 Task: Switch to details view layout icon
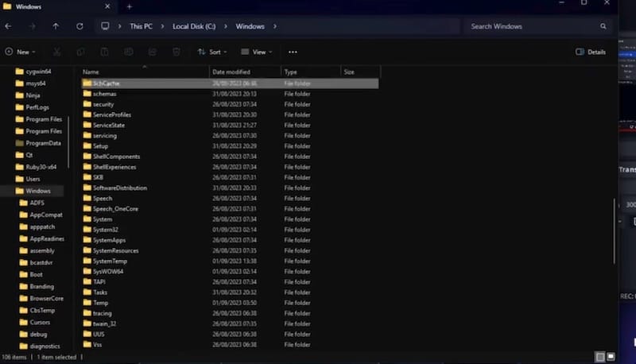point(600,357)
